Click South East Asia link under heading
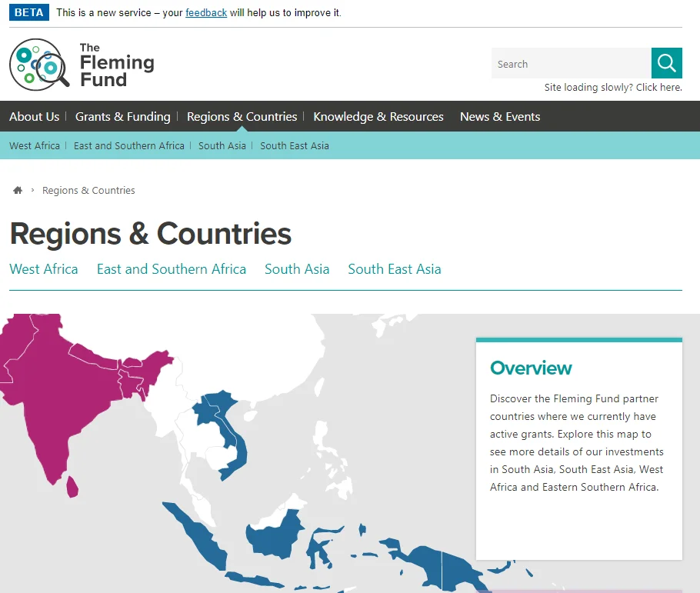Viewport: 700px width, 593px height. [394, 269]
